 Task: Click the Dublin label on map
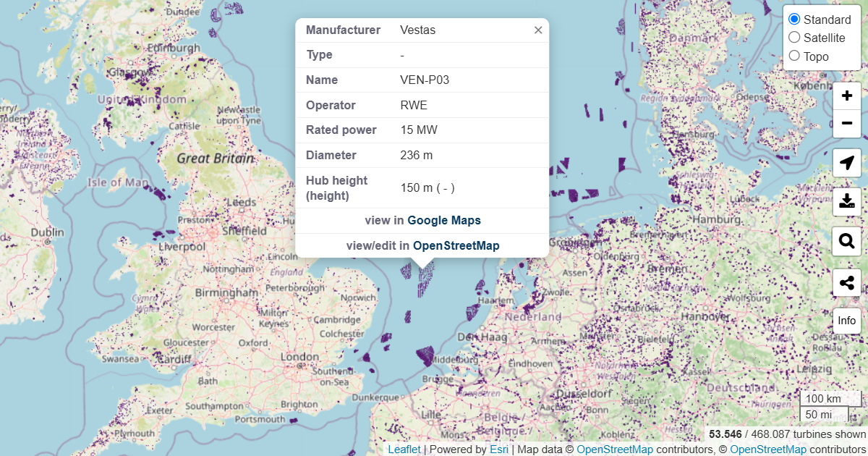(47, 232)
